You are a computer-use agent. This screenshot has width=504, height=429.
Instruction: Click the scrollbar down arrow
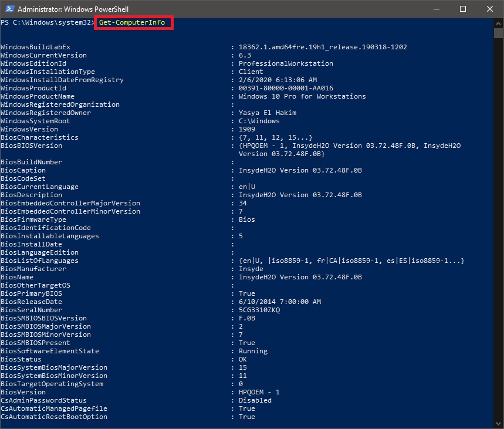pyautogui.click(x=498, y=424)
